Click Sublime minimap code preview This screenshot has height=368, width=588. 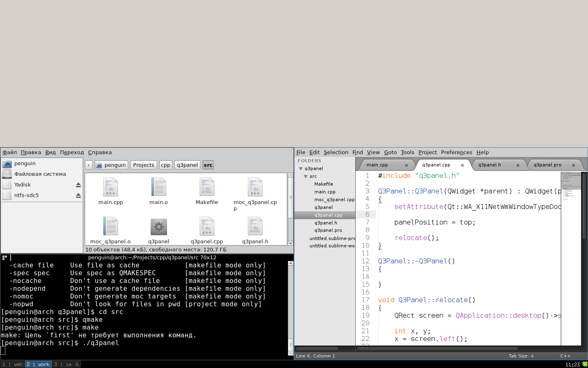pyautogui.click(x=571, y=186)
